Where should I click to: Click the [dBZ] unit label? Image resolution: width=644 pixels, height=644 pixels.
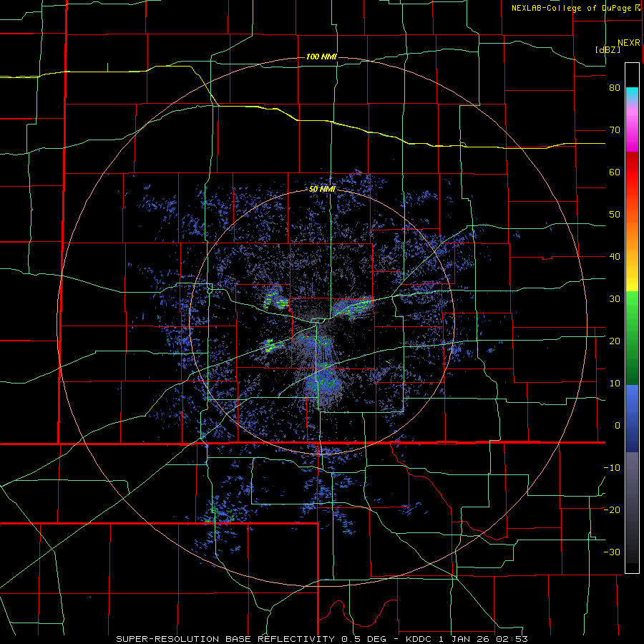[608, 49]
